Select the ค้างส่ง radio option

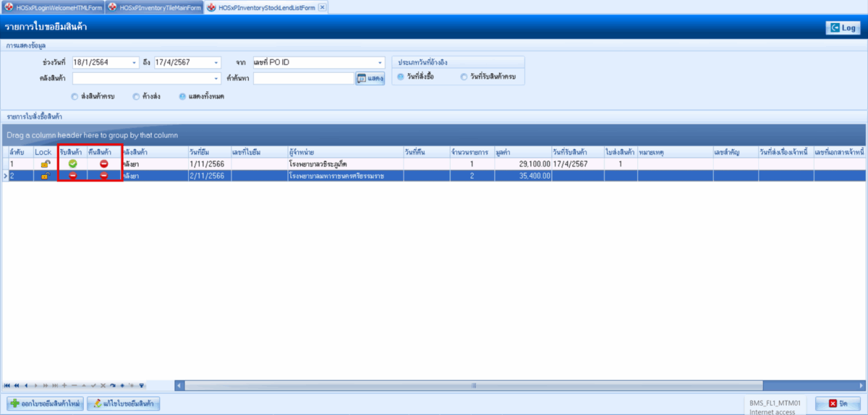(x=136, y=96)
